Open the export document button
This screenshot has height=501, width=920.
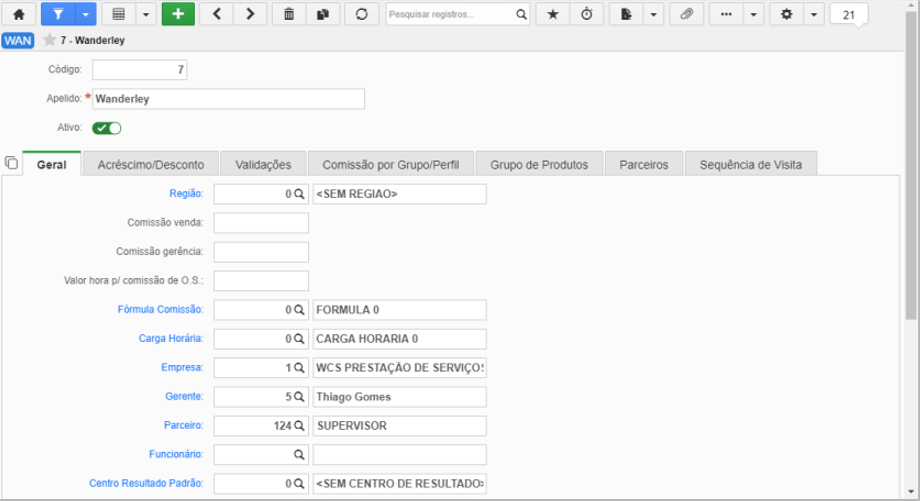626,14
